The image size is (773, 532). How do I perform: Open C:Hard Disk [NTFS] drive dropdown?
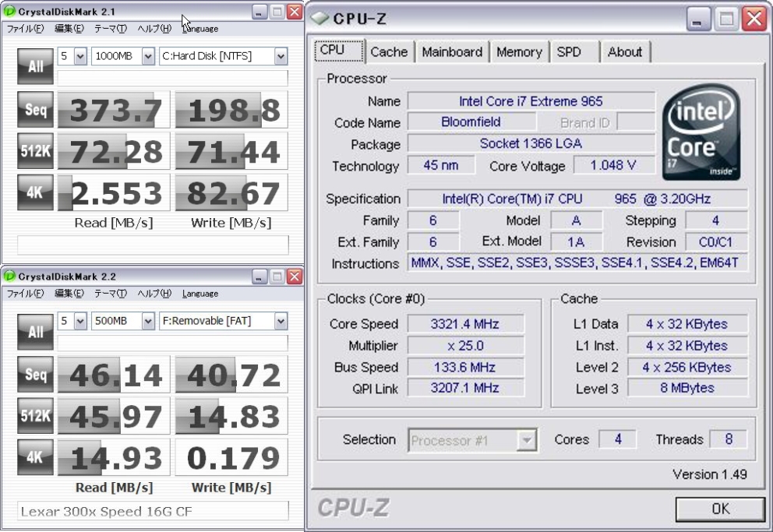coord(281,56)
